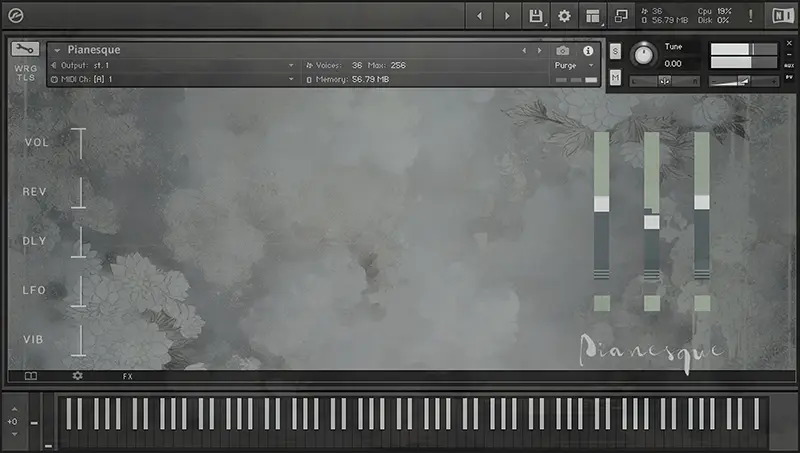Screen dimensions: 800x453
Task: Shift keyboard octave up arrow
Action: pos(14,409)
